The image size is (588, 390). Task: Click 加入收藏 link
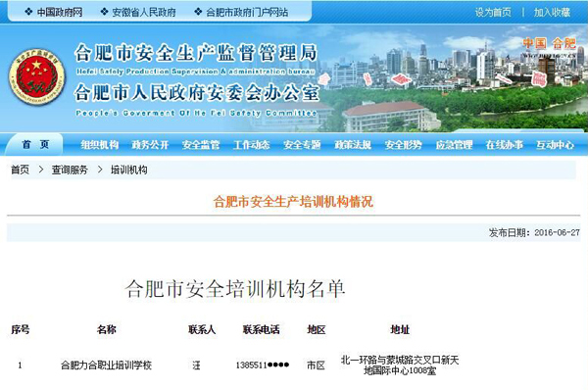point(552,13)
